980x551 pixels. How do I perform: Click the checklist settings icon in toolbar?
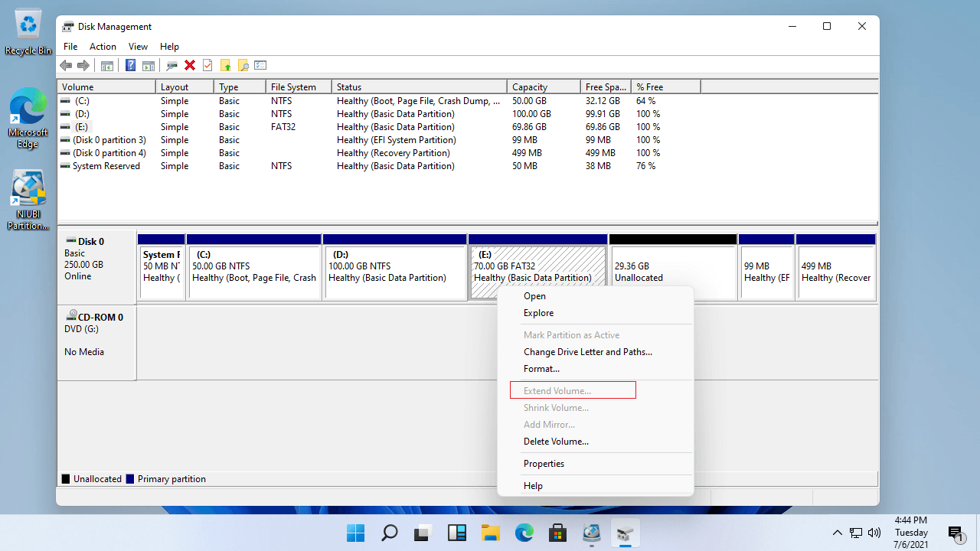click(x=260, y=66)
